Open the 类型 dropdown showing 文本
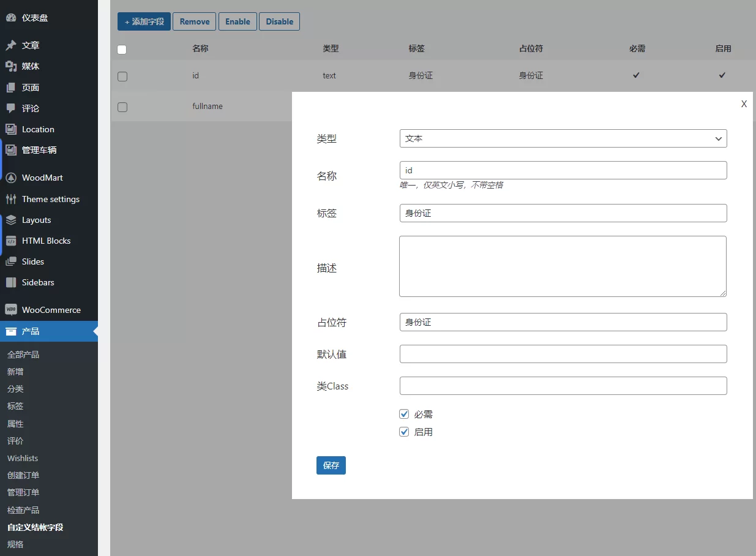Image resolution: width=756 pixels, height=556 pixels. pos(563,138)
